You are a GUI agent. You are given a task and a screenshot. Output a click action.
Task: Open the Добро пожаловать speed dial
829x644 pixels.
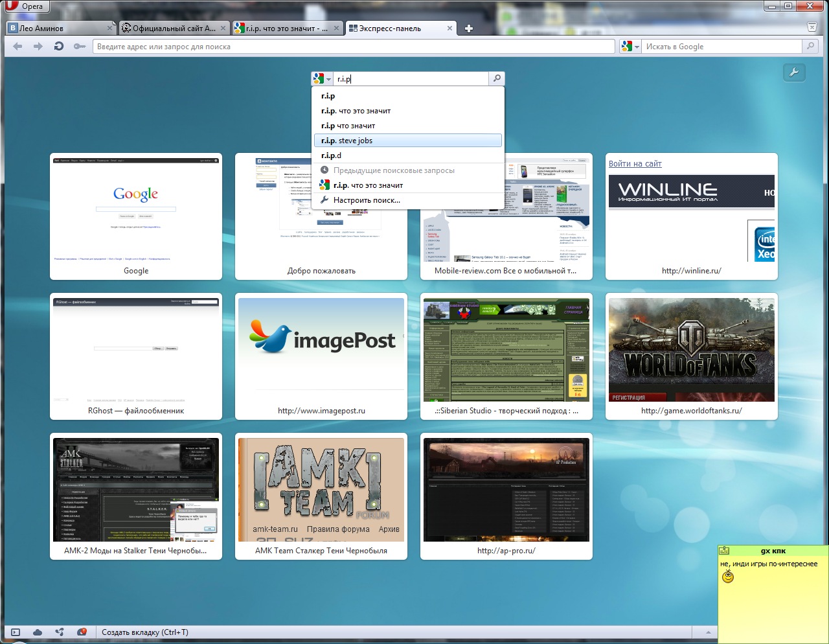pos(321,216)
